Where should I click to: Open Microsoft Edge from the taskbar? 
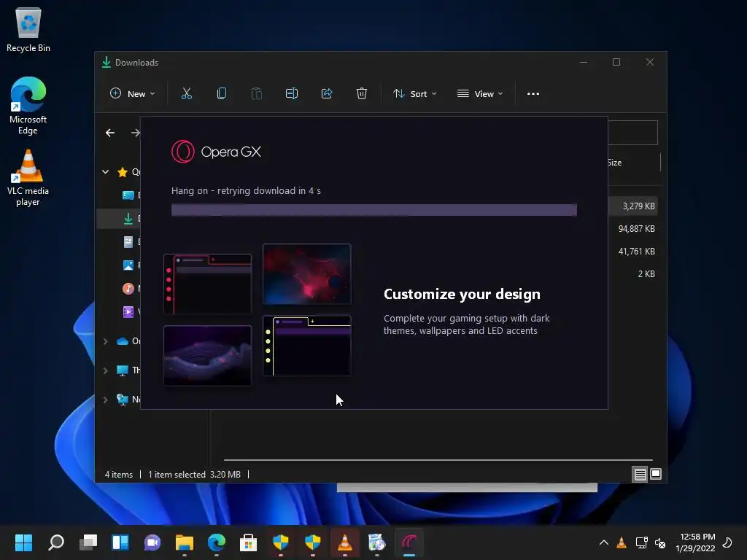pyautogui.click(x=216, y=542)
